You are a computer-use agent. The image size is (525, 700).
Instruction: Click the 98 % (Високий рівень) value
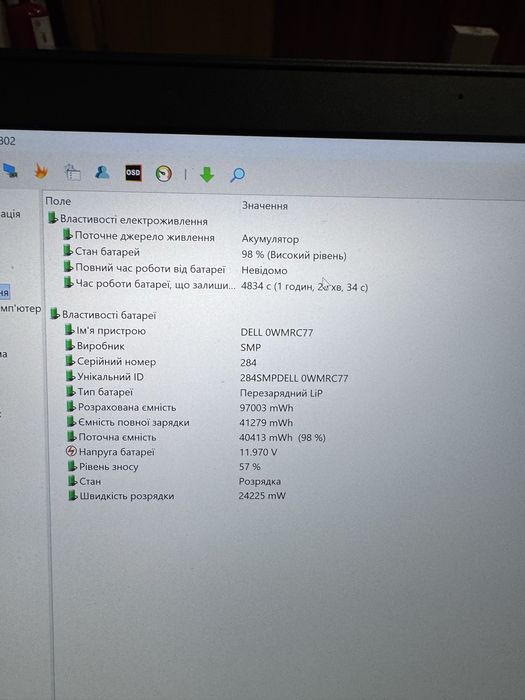(294, 255)
